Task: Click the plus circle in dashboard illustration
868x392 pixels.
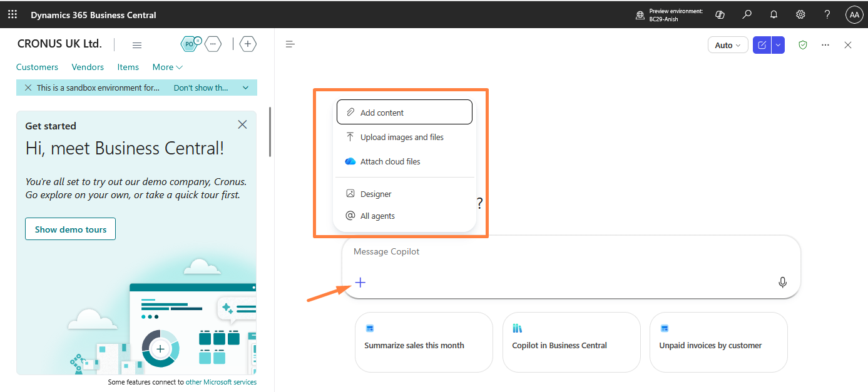Action: tap(161, 348)
